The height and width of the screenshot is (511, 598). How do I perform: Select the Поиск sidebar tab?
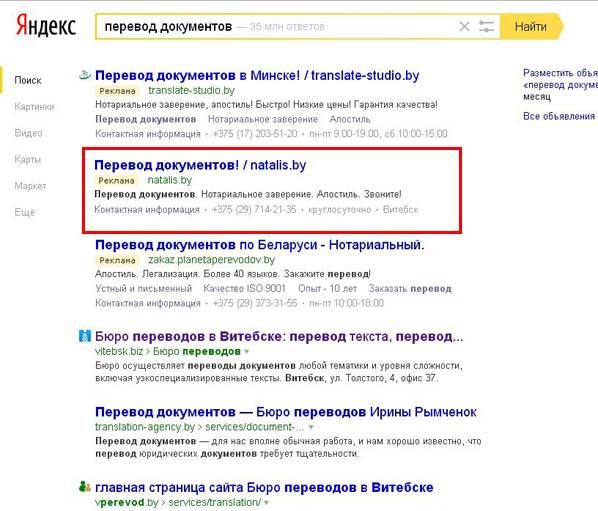[x=28, y=80]
